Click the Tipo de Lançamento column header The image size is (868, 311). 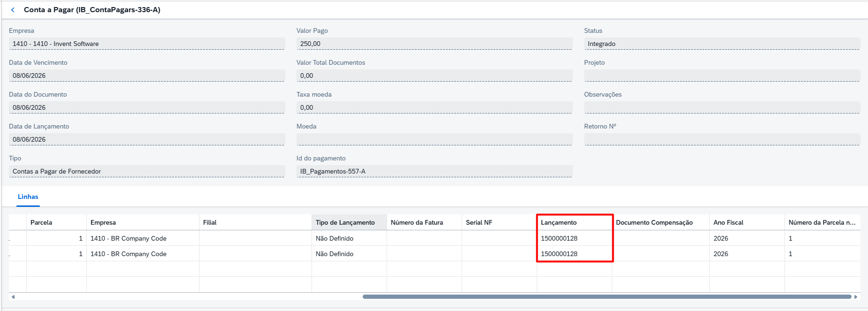point(349,222)
